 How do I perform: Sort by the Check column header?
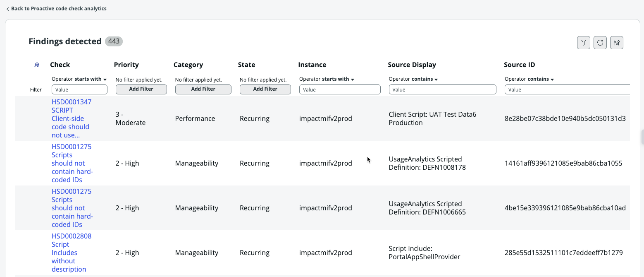click(60, 65)
